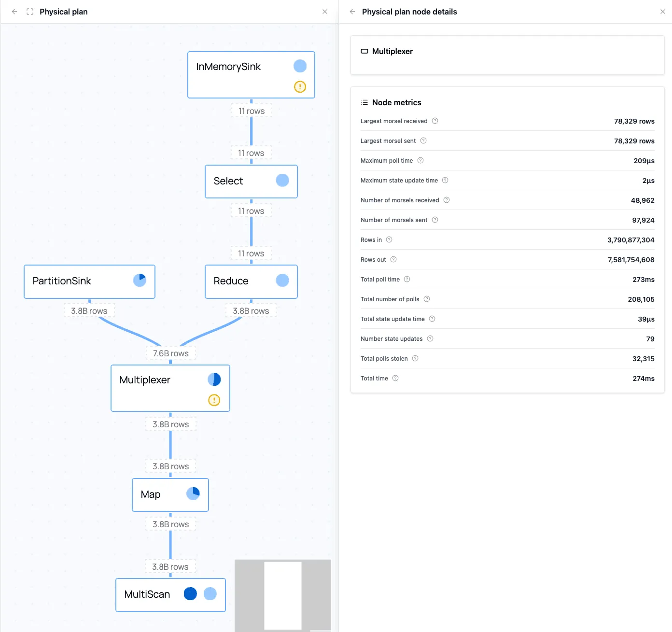The width and height of the screenshot is (672, 632).
Task: Click the minimap viewport in graph corner
Action: coord(283,595)
